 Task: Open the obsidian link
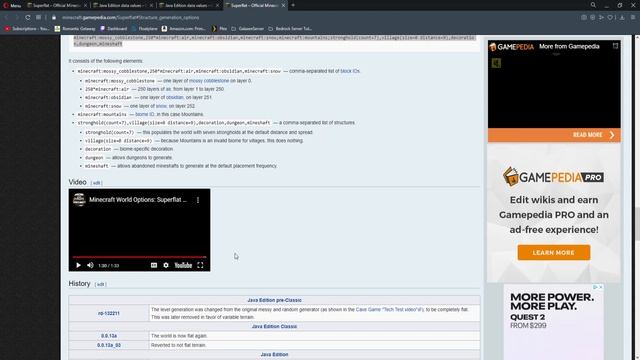coord(175,98)
